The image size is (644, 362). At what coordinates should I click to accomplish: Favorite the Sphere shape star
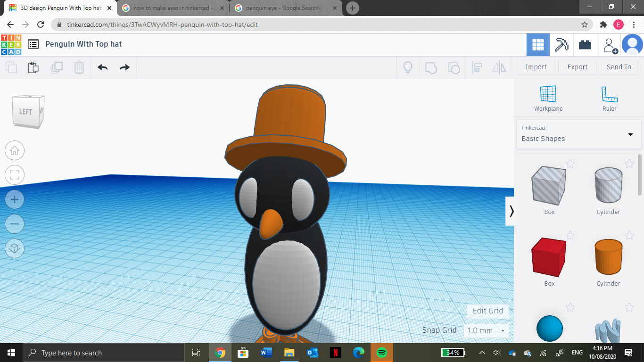(570, 307)
